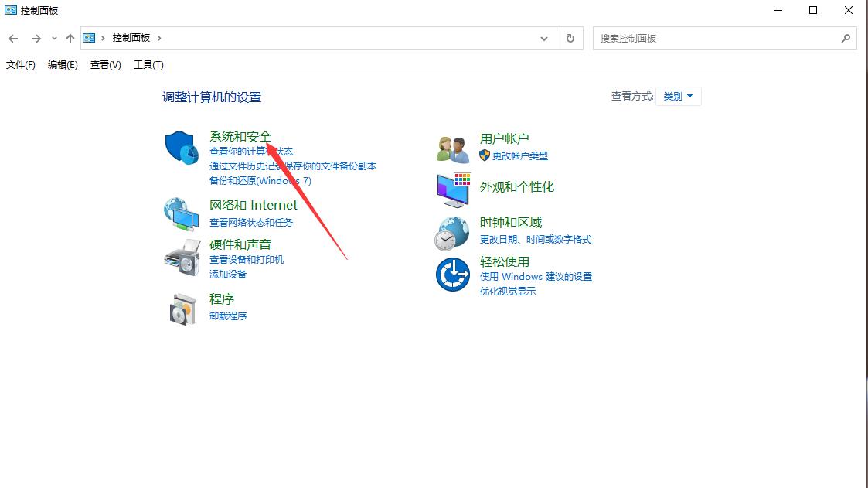Viewport: 868px width, 488px height.
Task: Click the 时钟和区域 globe clock icon
Action: 452,233
